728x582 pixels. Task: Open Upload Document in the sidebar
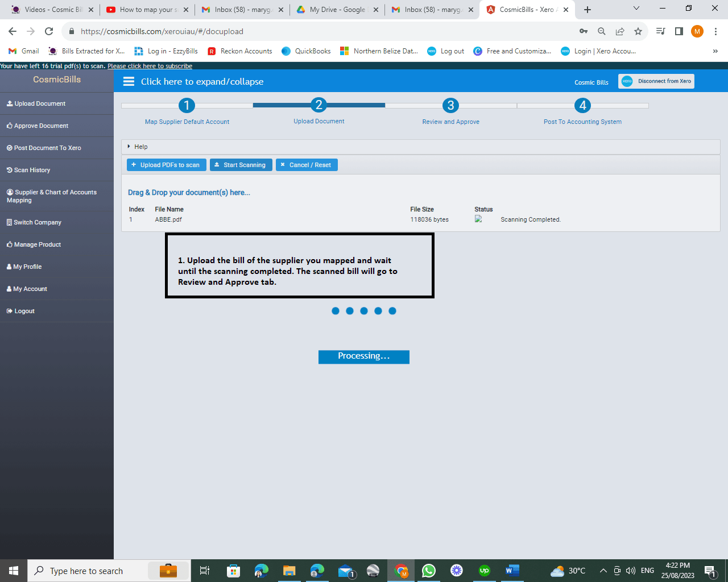point(57,103)
